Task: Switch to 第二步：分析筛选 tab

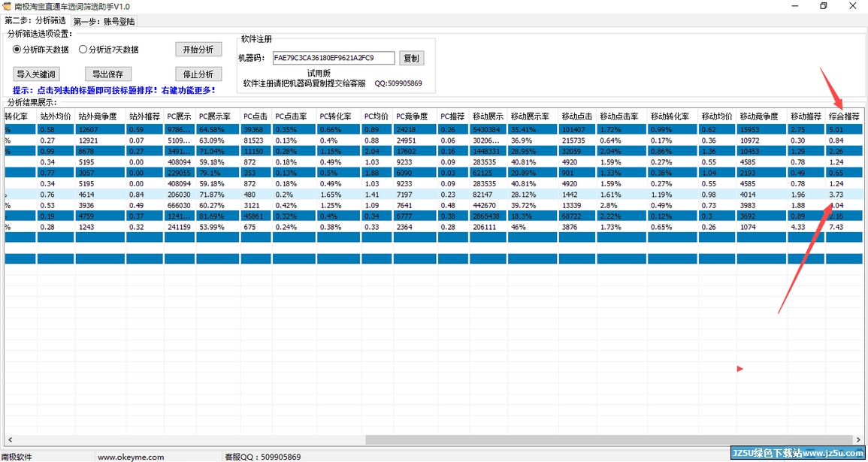Action: (x=35, y=21)
